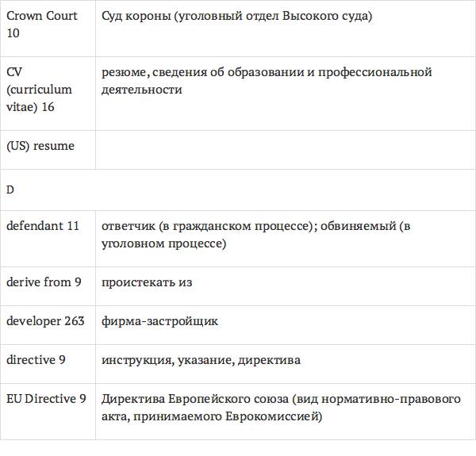Click the section letter "D" row
476x456 pixels.
click(x=11, y=190)
